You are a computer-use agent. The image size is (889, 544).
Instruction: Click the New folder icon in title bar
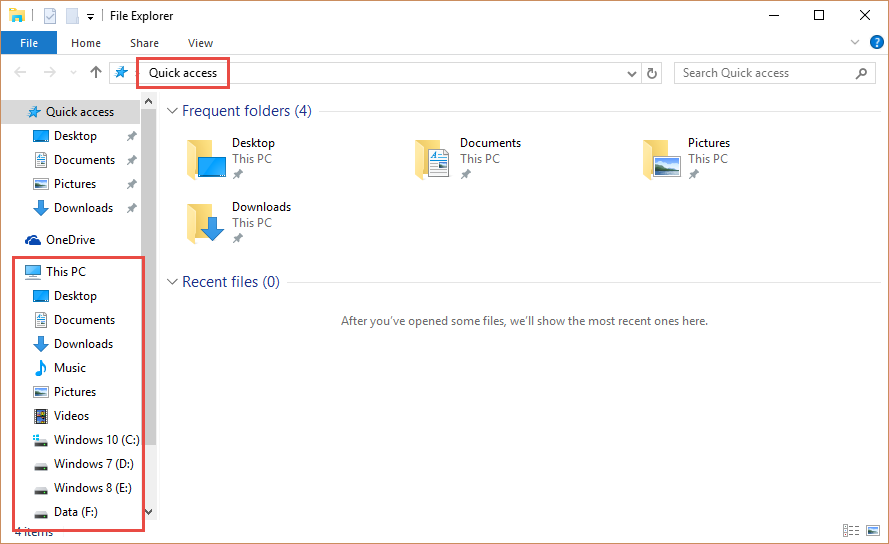tap(72, 16)
